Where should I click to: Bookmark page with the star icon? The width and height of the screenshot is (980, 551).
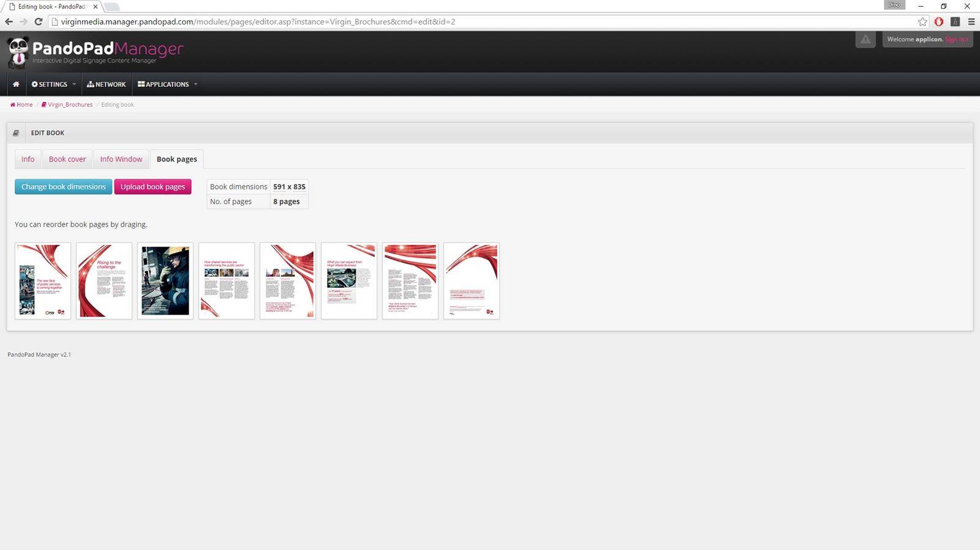922,21
